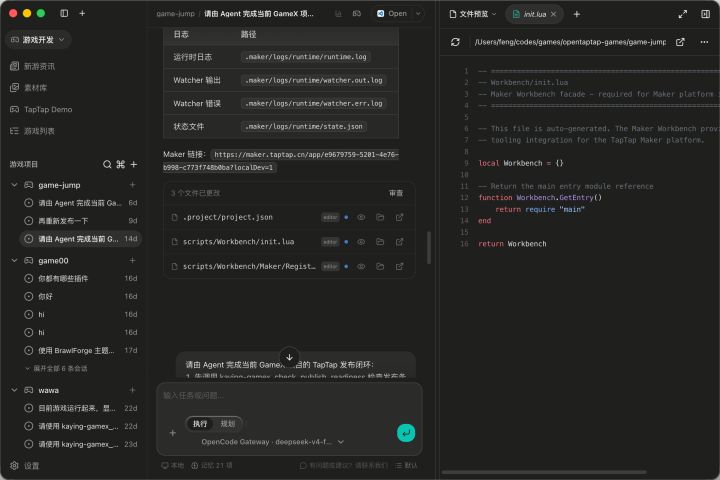Open the 22d-old 请使用 kaying-gamex session

pos(81,426)
